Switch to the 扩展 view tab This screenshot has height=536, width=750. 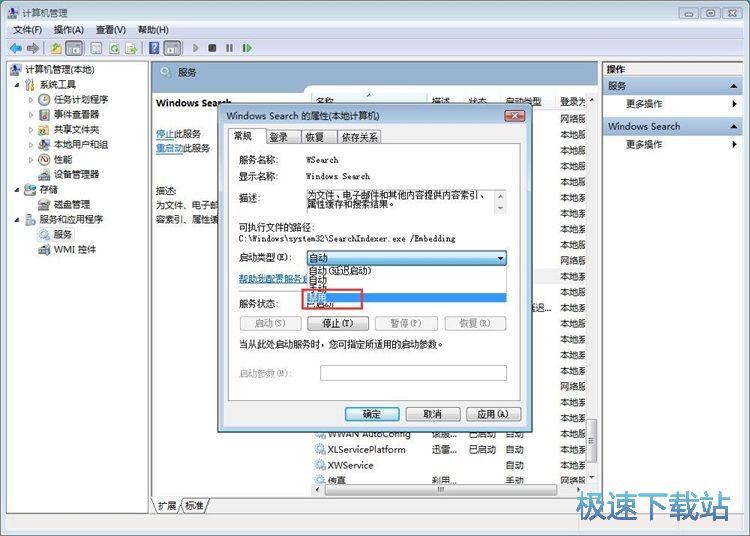[x=166, y=505]
